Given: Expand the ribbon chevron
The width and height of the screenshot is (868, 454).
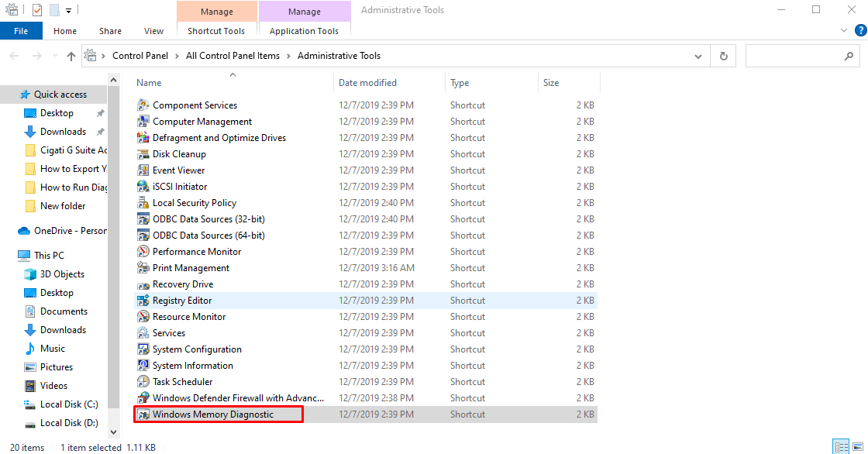Looking at the screenshot, I should point(844,30).
